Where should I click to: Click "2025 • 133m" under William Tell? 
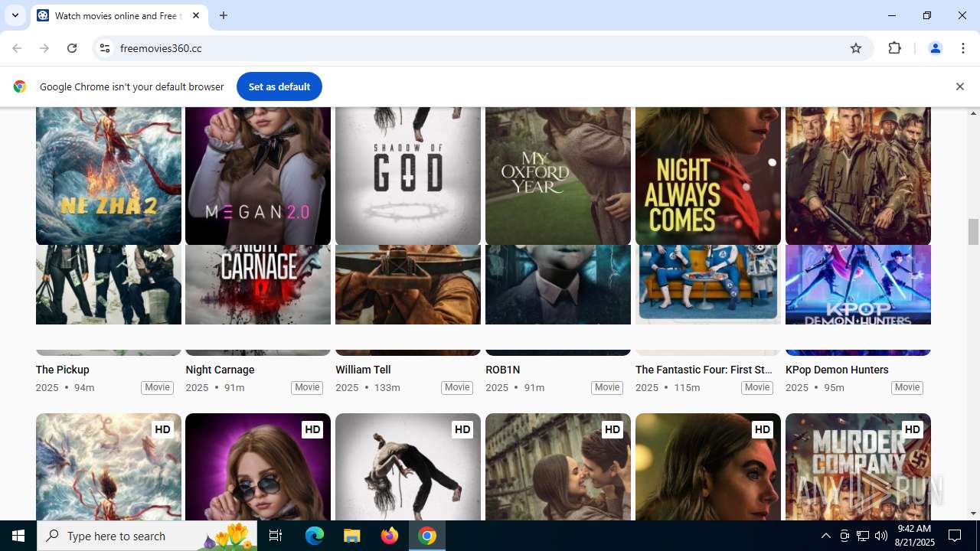368,387
